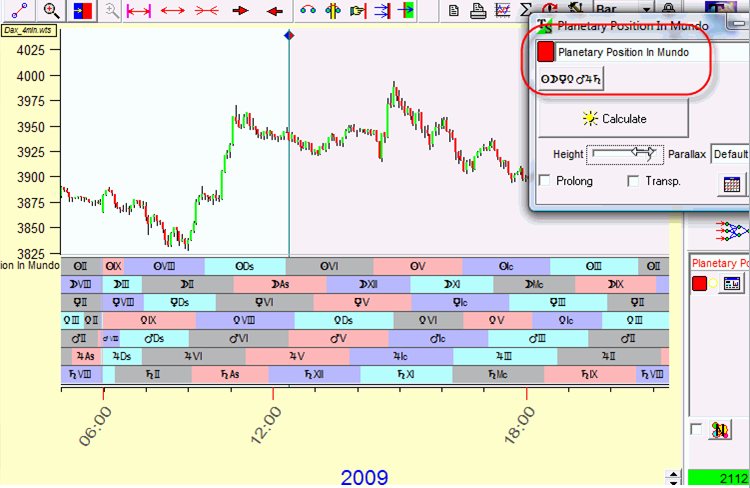Open the Parallax Default combo box
This screenshot has height=488, width=750.
[x=730, y=154]
